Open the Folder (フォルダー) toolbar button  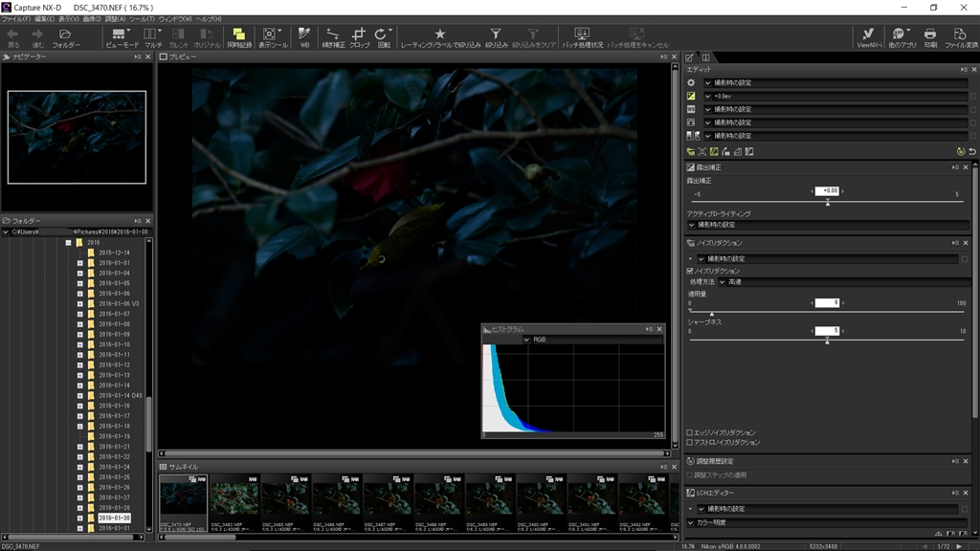click(x=65, y=37)
